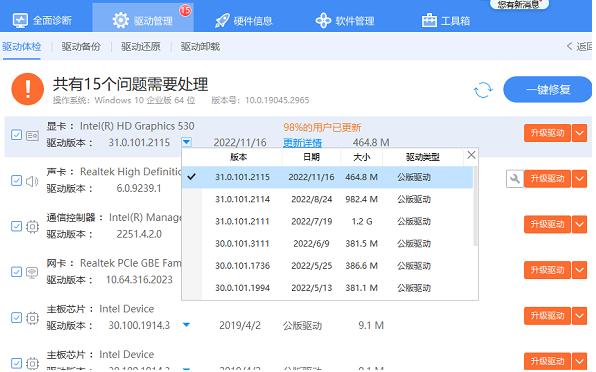
Task: Open the 更新详情 link
Action: tap(303, 143)
